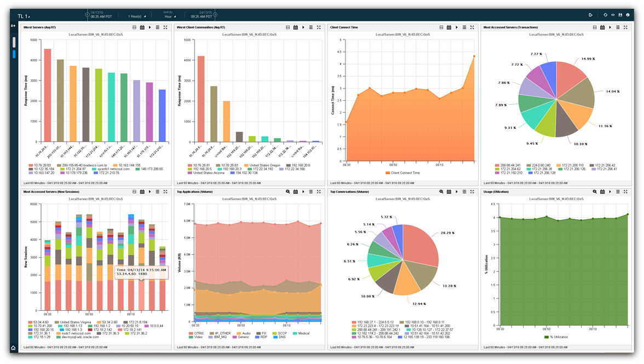Shift time range forward with right arrow
This screenshot has width=644, height=364.
pyautogui.click(x=214, y=15)
